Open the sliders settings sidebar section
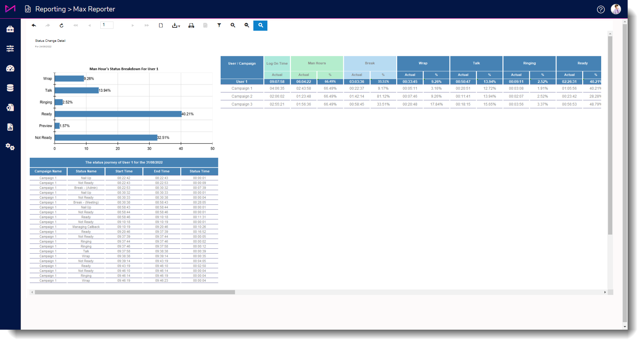The image size is (644, 346). tap(10, 49)
